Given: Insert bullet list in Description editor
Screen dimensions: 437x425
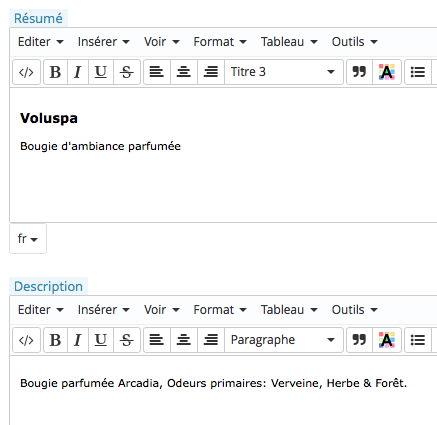Looking at the screenshot, I should pyautogui.click(x=418, y=340).
